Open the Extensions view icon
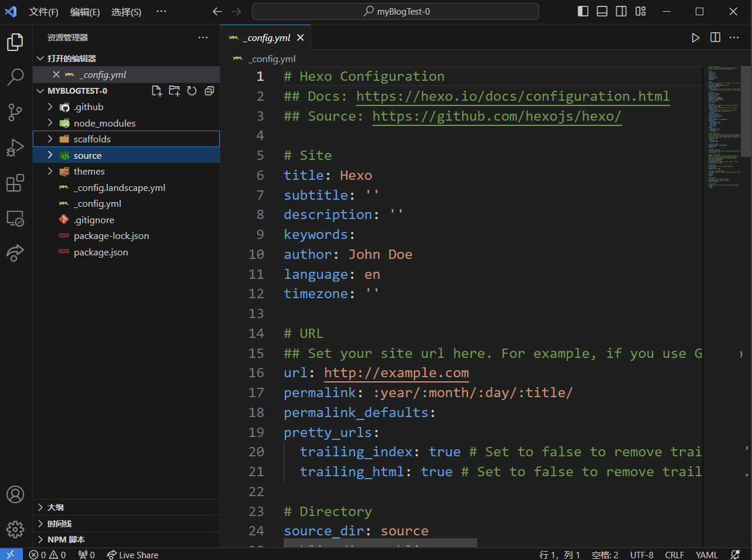Screen dimensions: 752x560 click(15, 183)
